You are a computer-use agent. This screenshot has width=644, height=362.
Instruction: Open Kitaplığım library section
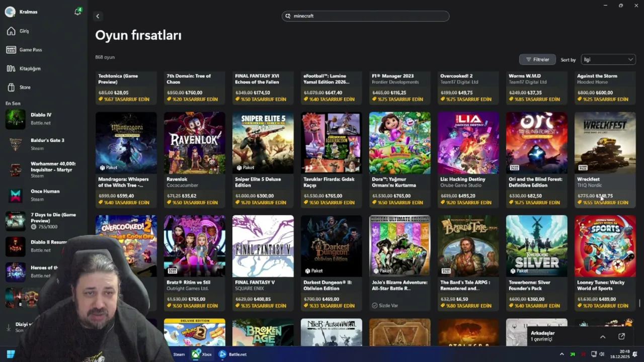pos(30,68)
